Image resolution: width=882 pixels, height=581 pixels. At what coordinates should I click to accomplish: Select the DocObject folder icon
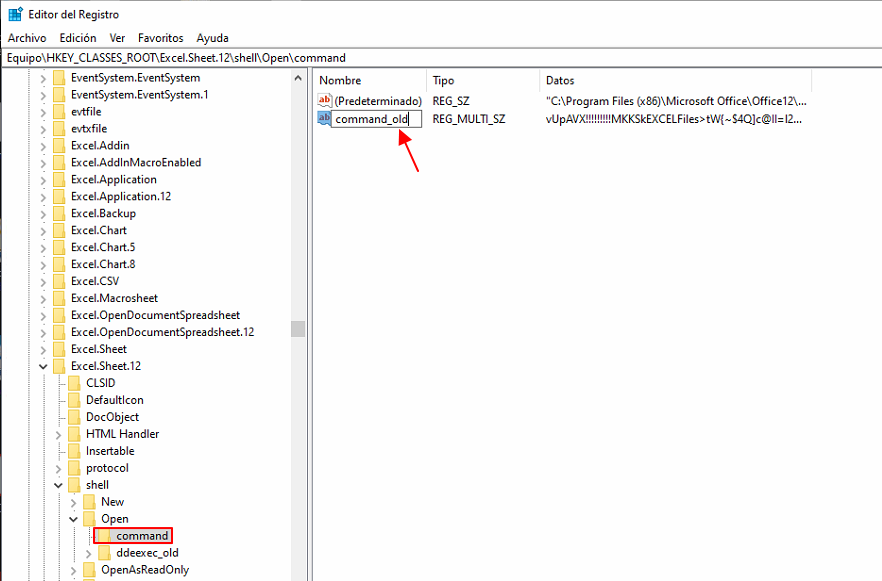(74, 417)
